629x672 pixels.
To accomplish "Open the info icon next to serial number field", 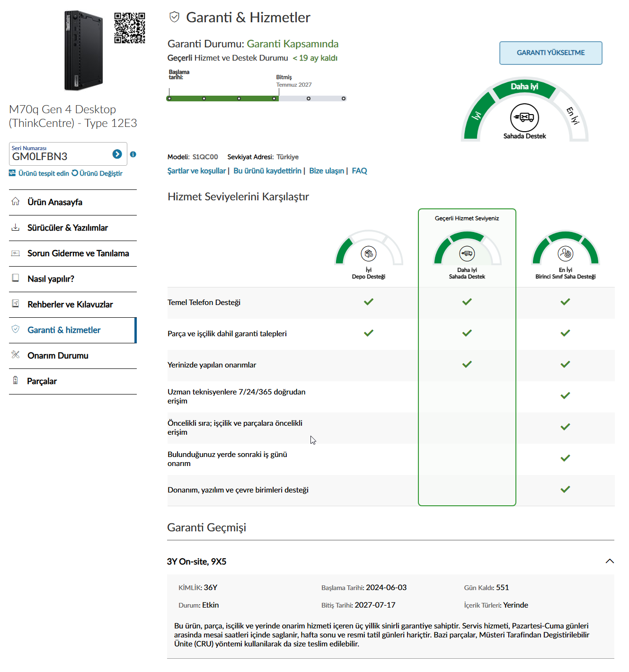I will (x=133, y=154).
